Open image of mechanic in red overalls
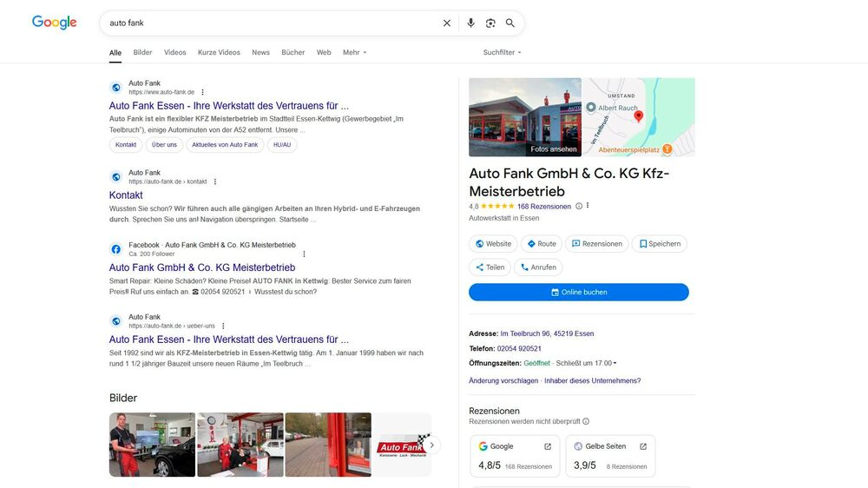Viewport: 868px width, 488px height. coord(152,445)
